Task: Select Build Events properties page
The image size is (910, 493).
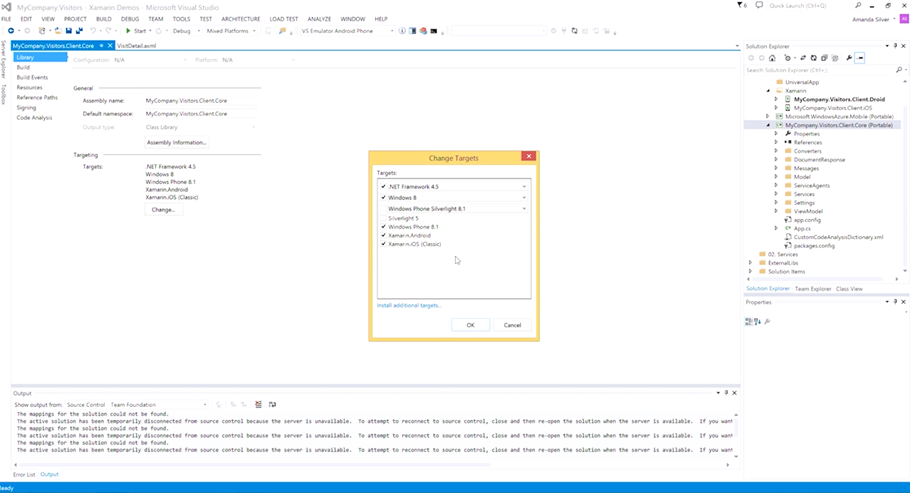Action: pyautogui.click(x=32, y=77)
